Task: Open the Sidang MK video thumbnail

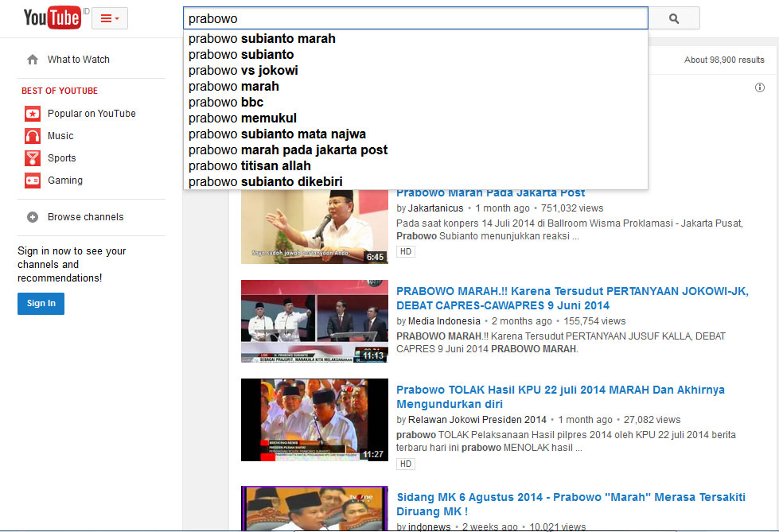Action: (314, 508)
